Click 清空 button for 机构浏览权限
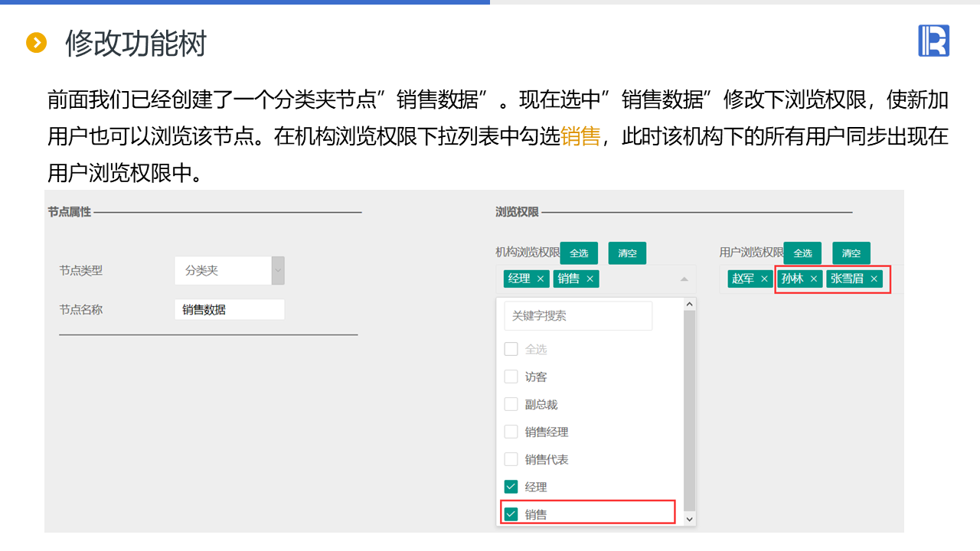Screen dimensions: 980x551 coord(627,253)
